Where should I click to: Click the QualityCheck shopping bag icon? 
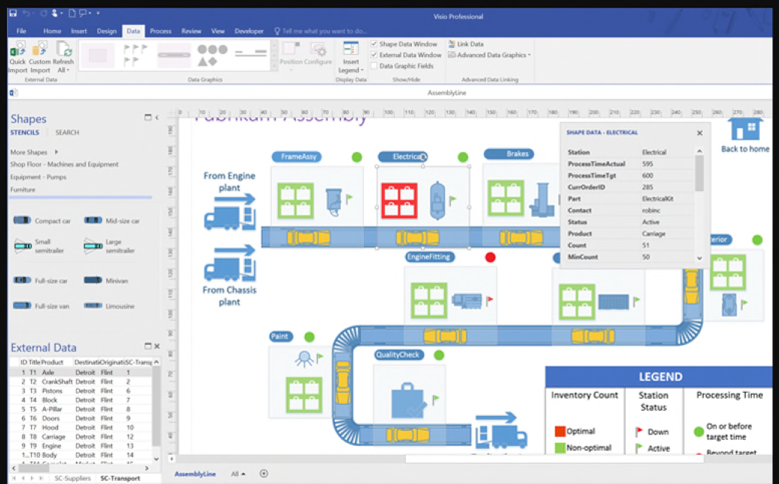tap(409, 401)
